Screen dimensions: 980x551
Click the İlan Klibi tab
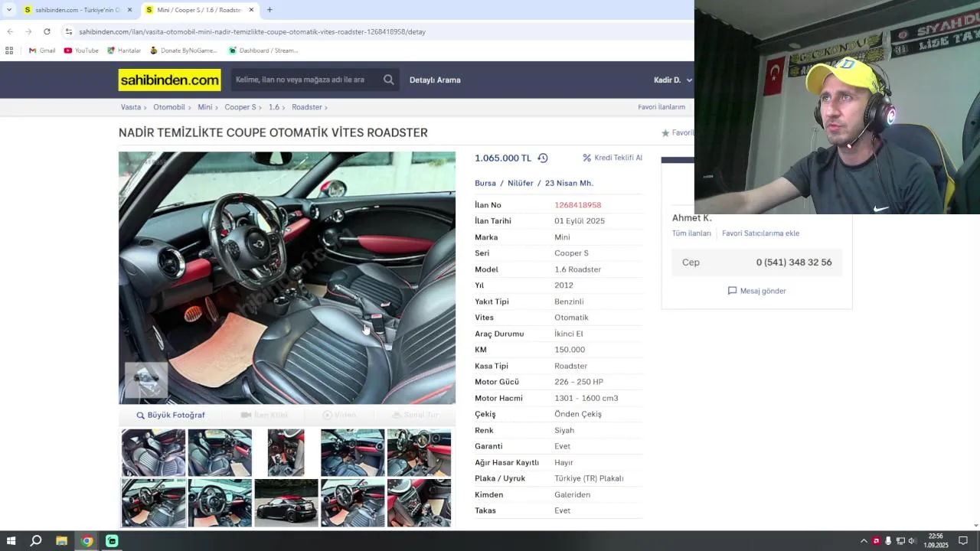point(264,415)
